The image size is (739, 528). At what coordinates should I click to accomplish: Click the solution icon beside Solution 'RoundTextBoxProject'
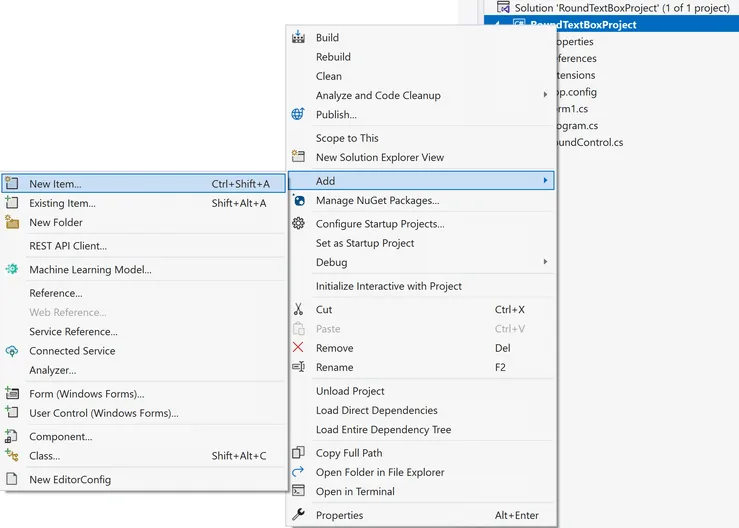[503, 7]
